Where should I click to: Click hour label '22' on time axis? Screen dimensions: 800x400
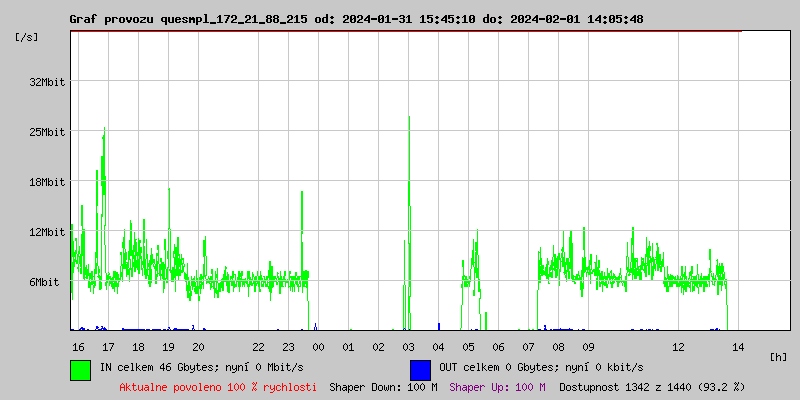click(258, 347)
